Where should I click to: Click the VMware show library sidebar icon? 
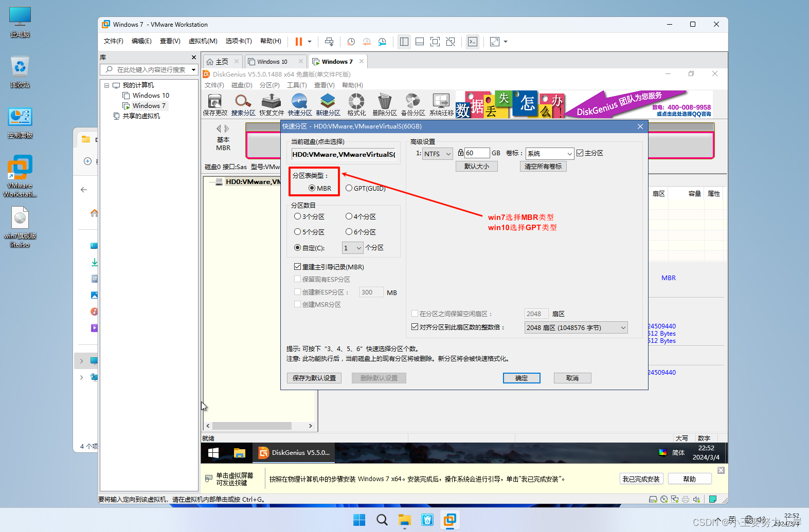click(404, 42)
